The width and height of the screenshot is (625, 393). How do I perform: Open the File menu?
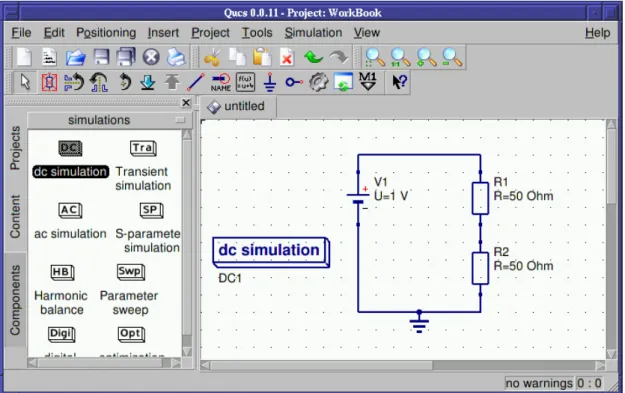pos(21,33)
